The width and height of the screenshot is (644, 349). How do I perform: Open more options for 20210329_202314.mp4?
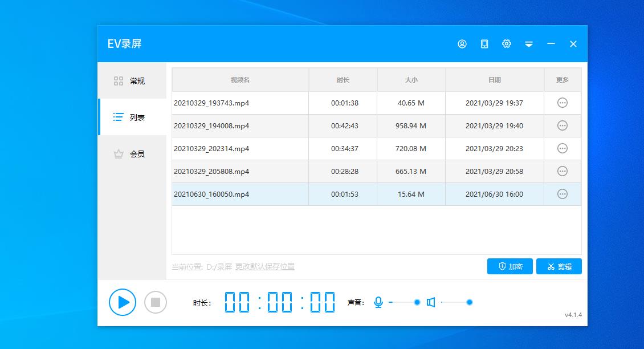563,149
